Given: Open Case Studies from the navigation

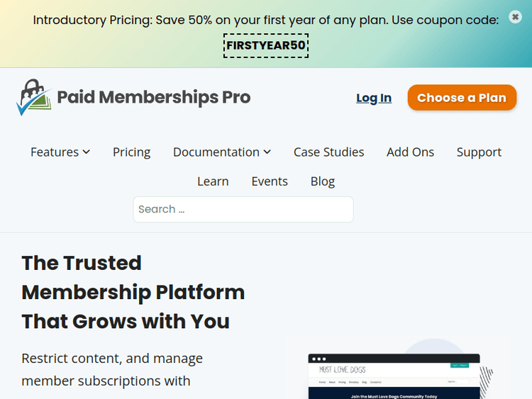Looking at the screenshot, I should point(328,152).
